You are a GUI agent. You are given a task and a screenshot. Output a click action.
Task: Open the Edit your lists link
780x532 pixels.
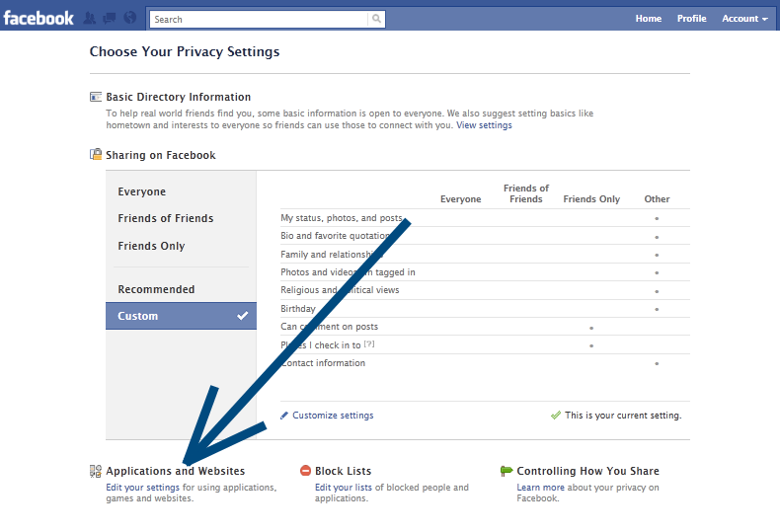(x=344, y=488)
